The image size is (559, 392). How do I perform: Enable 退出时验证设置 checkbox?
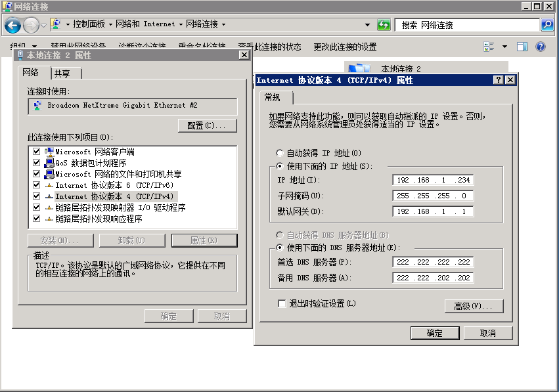[x=282, y=303]
